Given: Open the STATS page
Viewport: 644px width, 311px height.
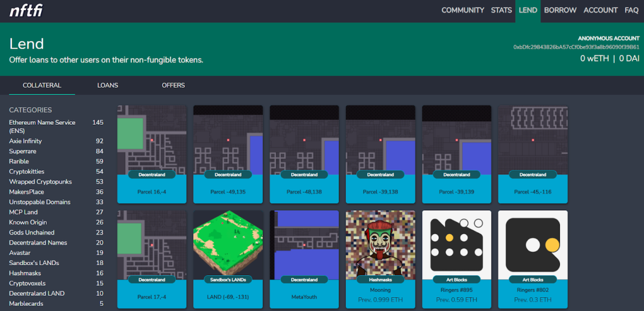Looking at the screenshot, I should pyautogui.click(x=501, y=10).
